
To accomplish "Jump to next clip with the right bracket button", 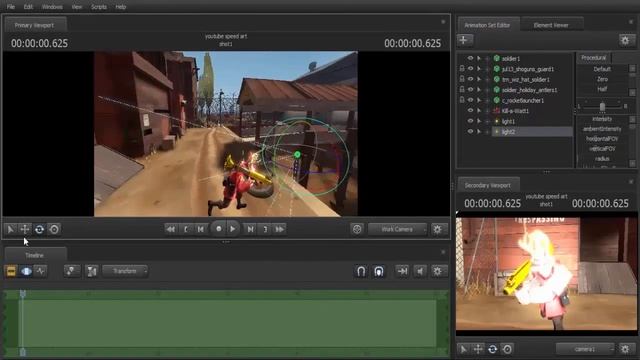I will pos(265,229).
